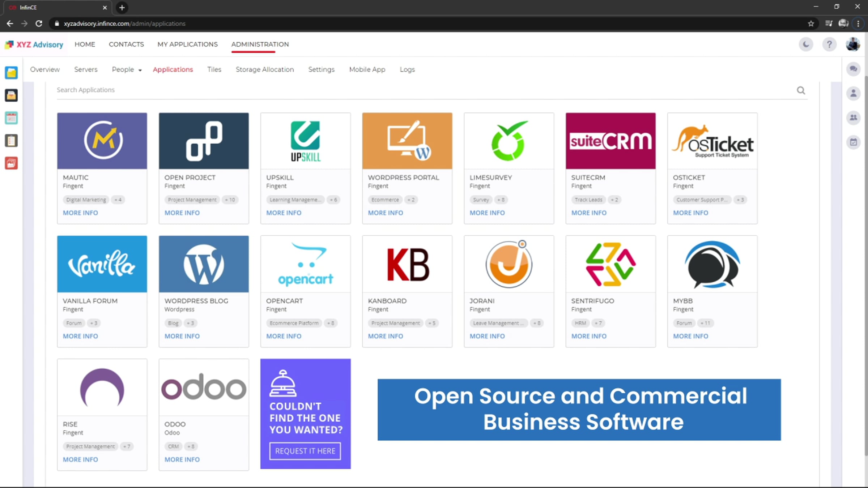868x488 pixels.
Task: Click MORE INFO for Sentrifugo
Action: [x=589, y=336]
